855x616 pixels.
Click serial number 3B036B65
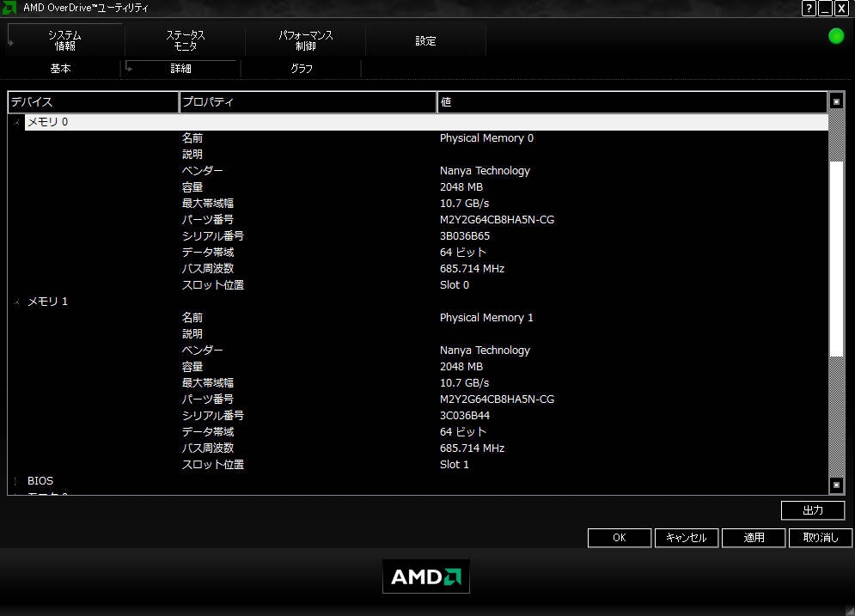[x=465, y=236]
